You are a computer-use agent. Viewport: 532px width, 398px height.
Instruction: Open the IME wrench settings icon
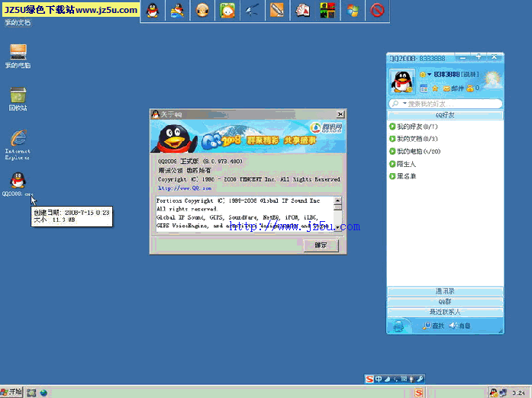click(420, 379)
